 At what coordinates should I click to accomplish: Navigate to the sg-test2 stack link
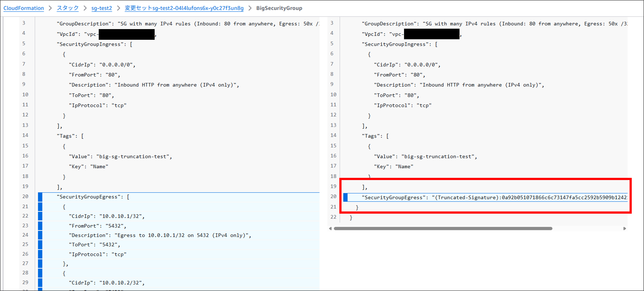[101, 8]
